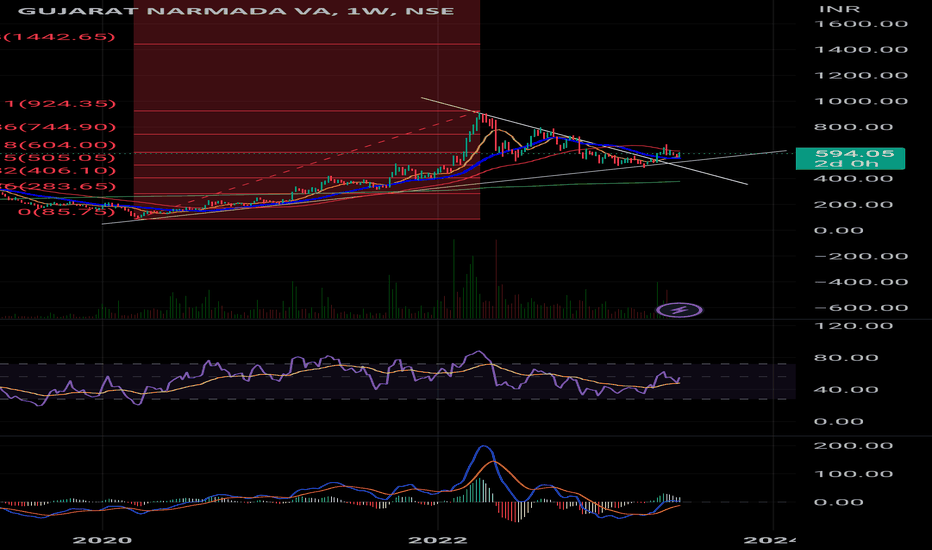Select the (283.65) Fibonacci level label
The width and height of the screenshot is (932, 550).
tap(58, 186)
